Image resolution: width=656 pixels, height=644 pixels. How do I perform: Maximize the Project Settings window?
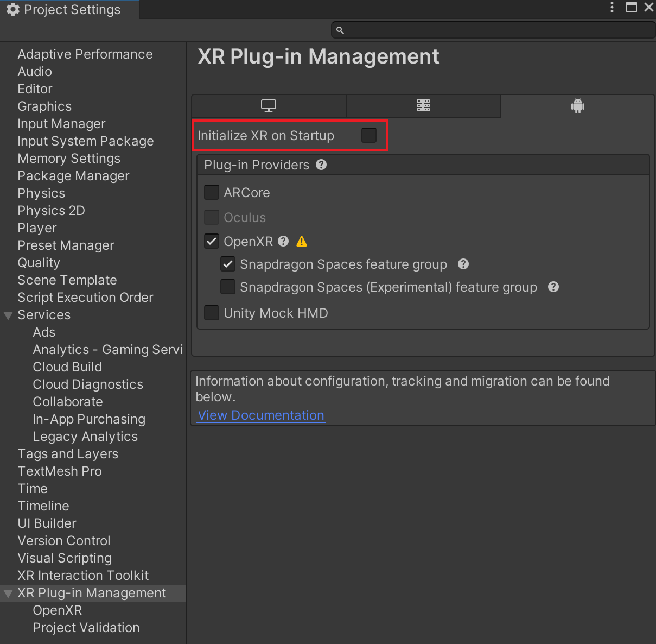632,7
